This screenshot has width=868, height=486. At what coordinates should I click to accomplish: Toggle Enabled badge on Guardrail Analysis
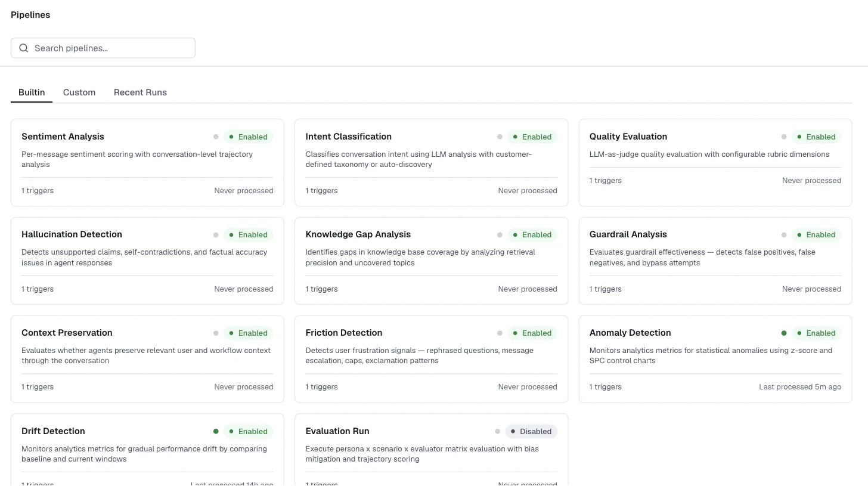(x=817, y=235)
